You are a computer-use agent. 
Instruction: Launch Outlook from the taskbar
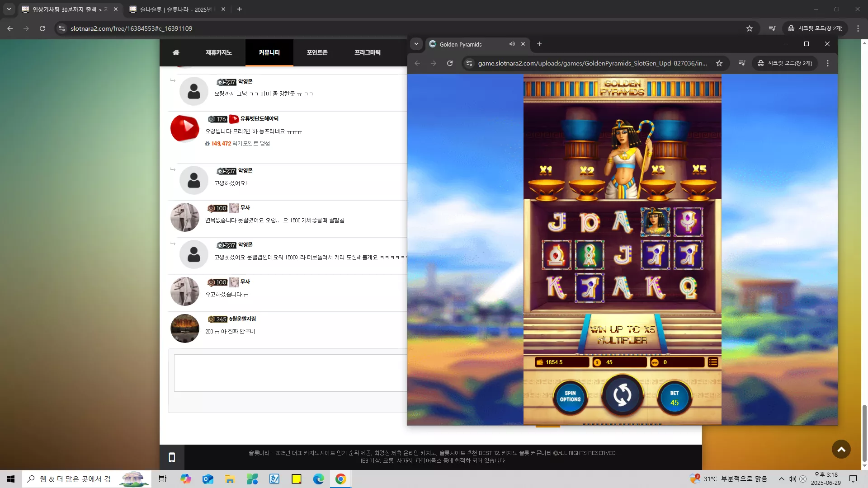[208, 479]
